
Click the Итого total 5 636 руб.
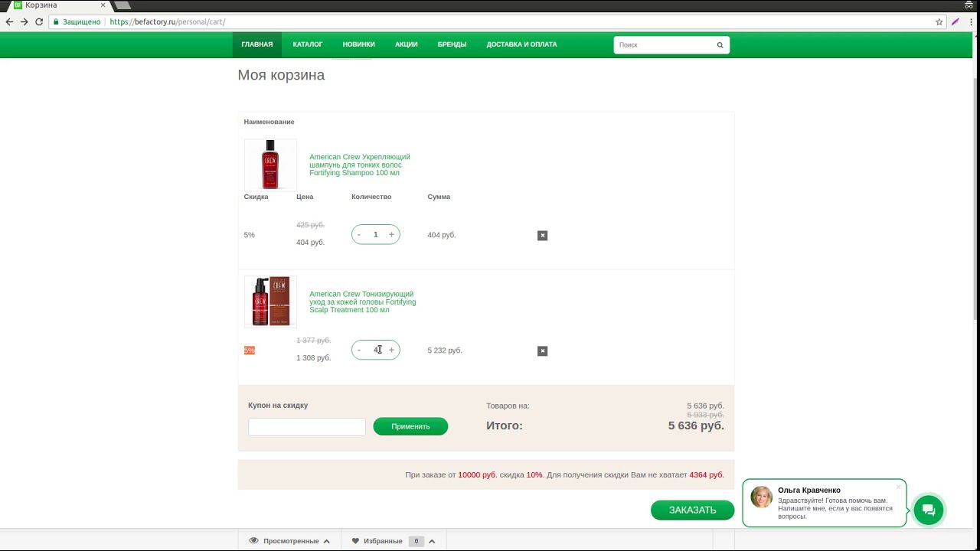click(x=696, y=425)
